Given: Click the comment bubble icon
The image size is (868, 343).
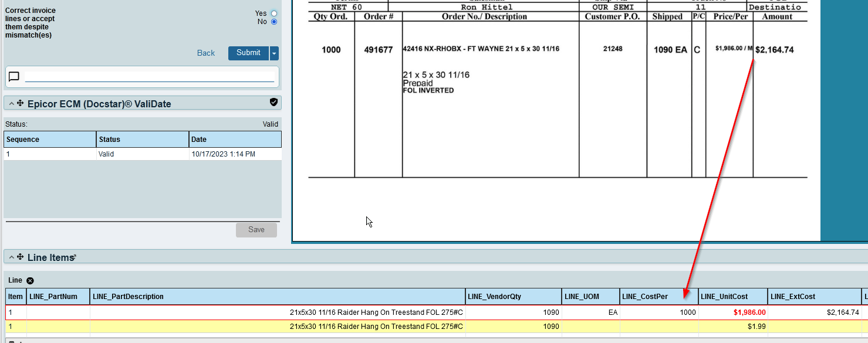Looking at the screenshot, I should click(14, 76).
